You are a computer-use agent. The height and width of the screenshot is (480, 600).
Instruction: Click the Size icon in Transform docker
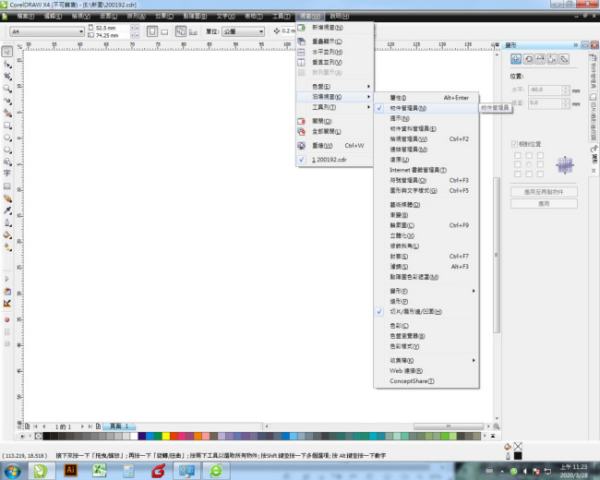552,59
